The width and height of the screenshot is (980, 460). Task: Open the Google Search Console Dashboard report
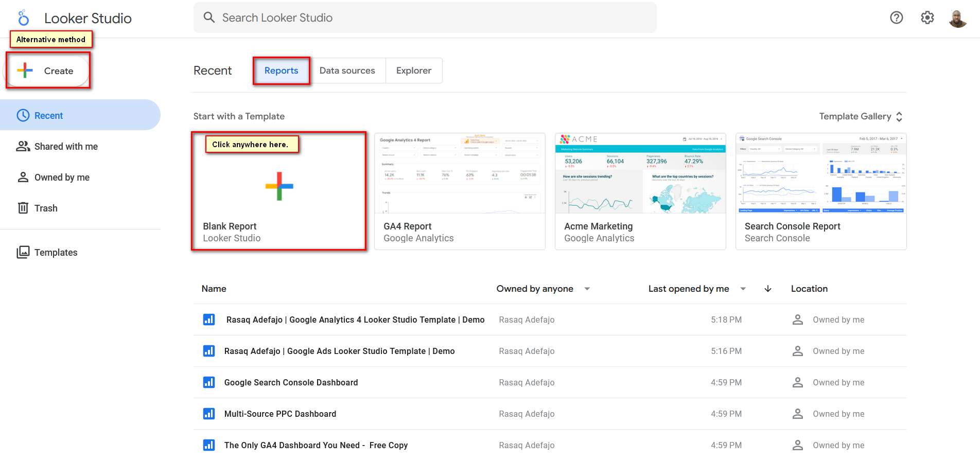[x=291, y=382]
